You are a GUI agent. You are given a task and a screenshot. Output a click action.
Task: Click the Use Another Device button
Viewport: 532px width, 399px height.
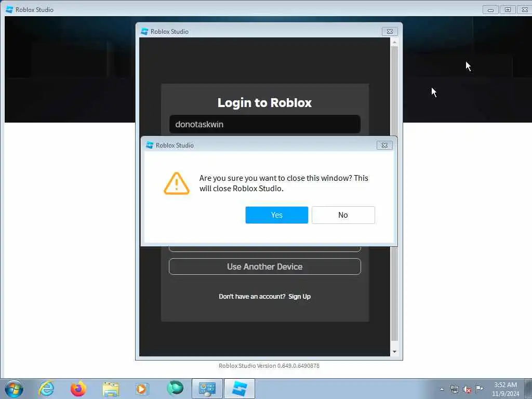(x=264, y=267)
